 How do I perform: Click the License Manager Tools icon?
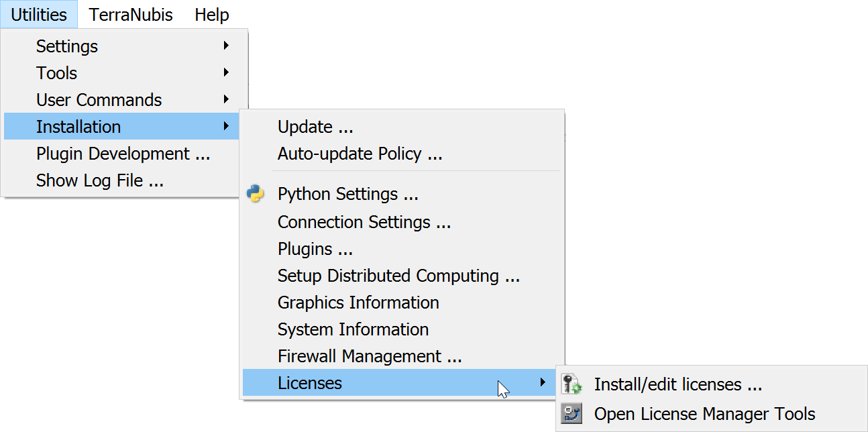(572, 414)
